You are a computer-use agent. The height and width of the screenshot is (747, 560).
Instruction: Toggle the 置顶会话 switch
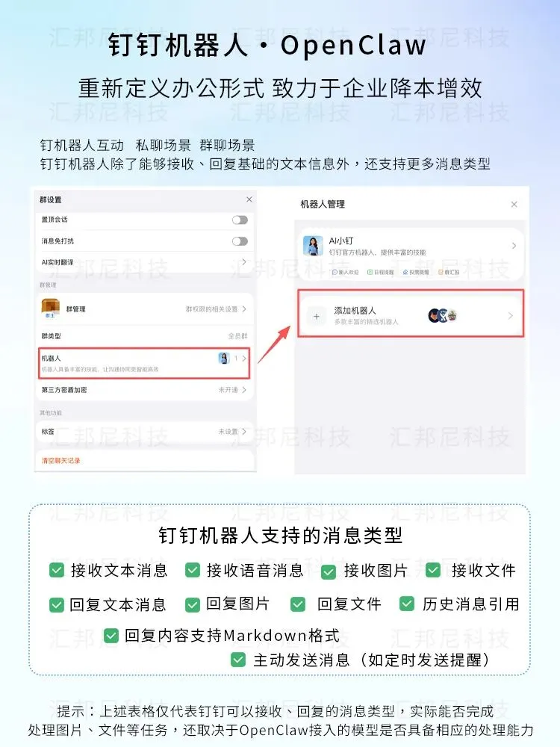pyautogui.click(x=240, y=220)
